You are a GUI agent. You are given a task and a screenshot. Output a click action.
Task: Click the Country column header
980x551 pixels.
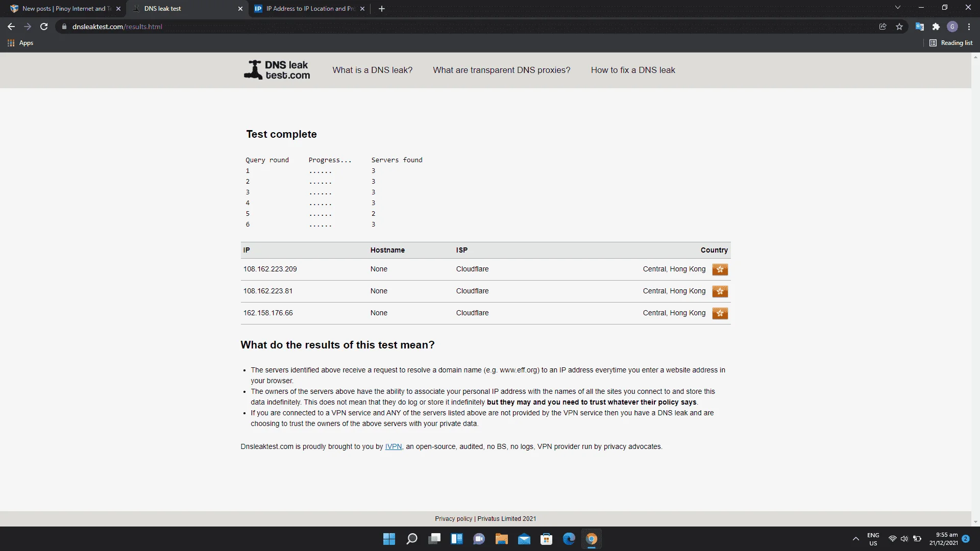coord(714,250)
